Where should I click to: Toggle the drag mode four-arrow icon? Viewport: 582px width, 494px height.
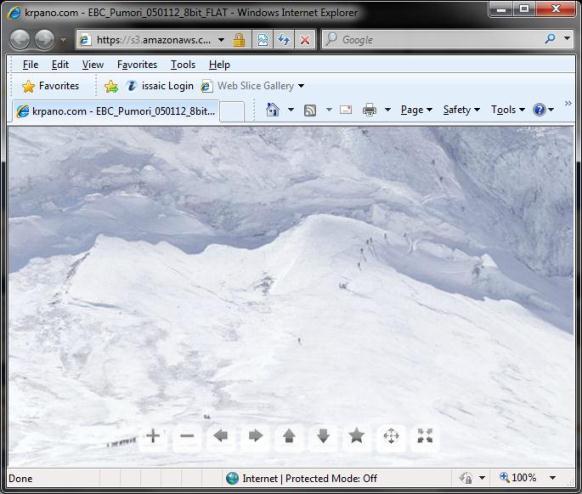coord(391,436)
